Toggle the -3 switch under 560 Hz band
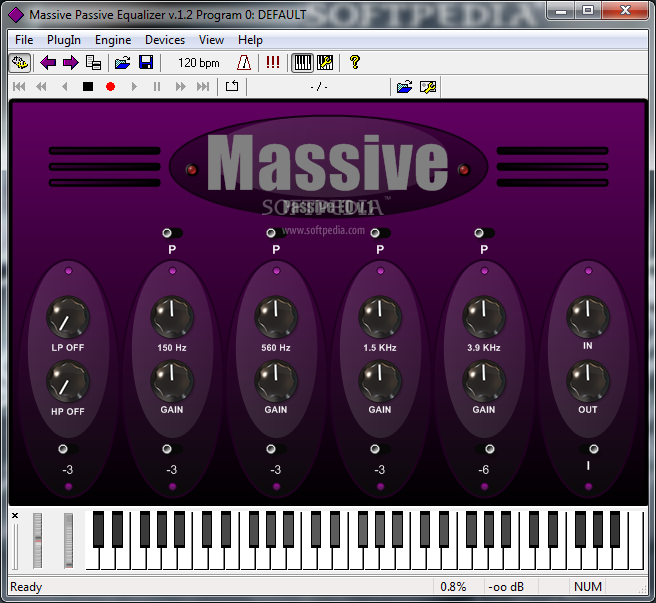Image resolution: width=656 pixels, height=603 pixels. [276, 449]
